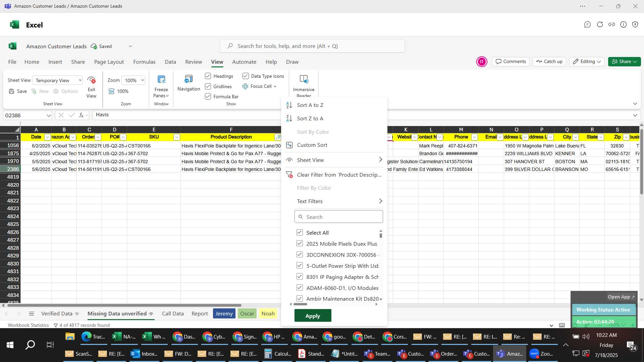
Task: Open the Navigation pane icon
Action: 189,79
